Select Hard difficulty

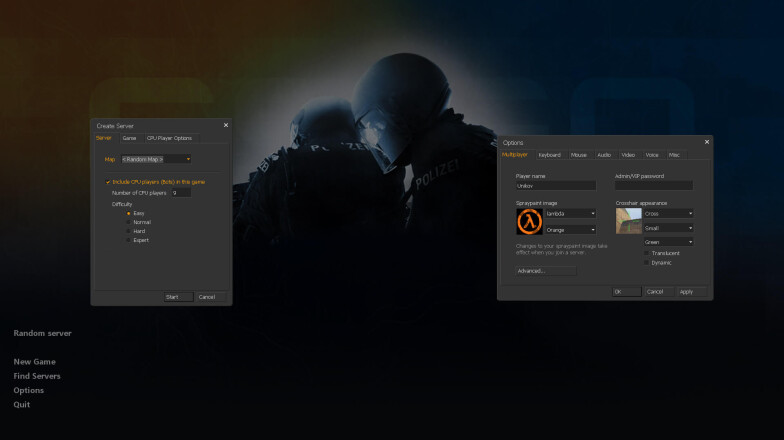tap(128, 232)
